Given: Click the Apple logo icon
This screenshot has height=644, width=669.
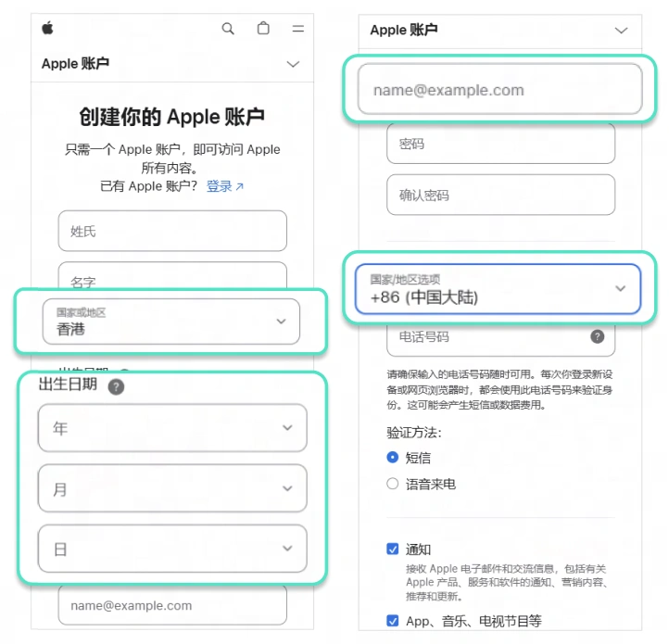Looking at the screenshot, I should coord(48,28).
